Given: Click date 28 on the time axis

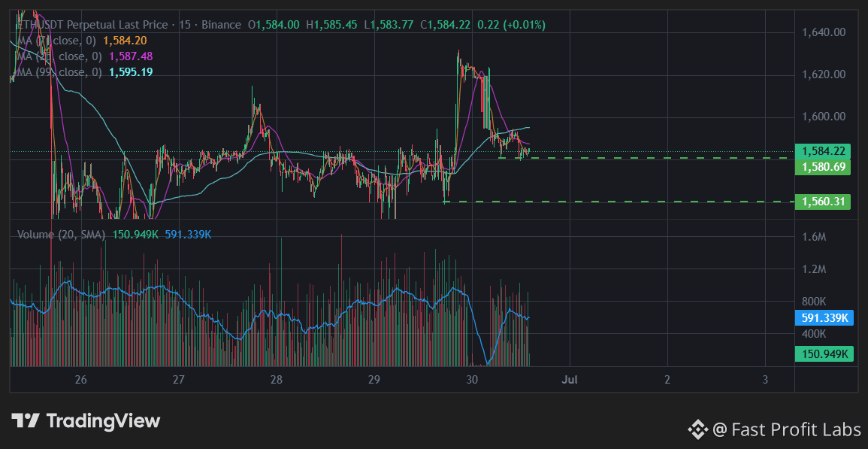Looking at the screenshot, I should tap(277, 380).
